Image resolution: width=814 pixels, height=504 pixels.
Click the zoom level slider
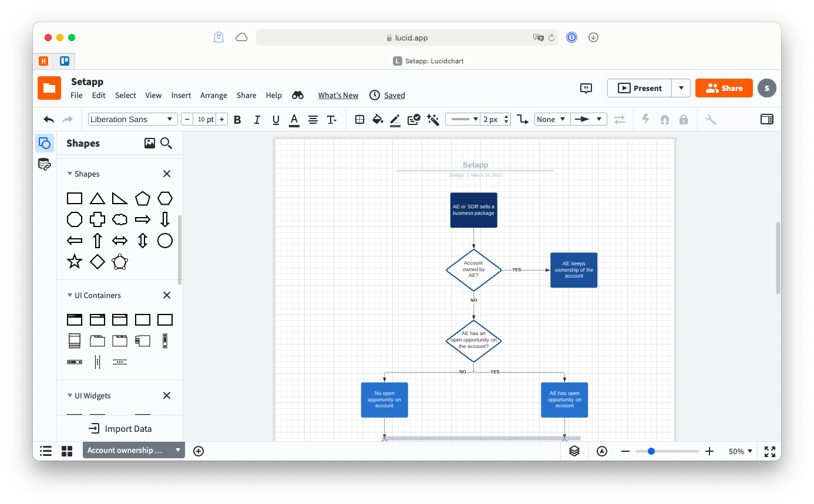667,451
